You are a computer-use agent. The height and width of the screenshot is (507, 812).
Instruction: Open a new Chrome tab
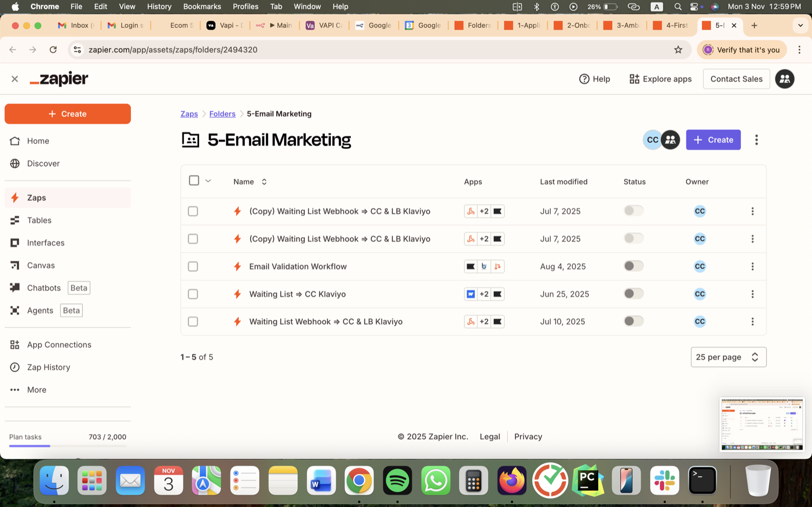pos(754,25)
